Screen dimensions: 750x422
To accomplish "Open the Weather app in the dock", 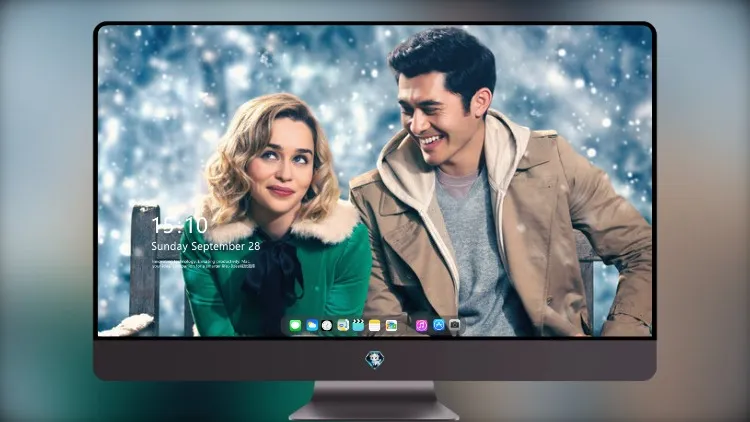I will [311, 326].
